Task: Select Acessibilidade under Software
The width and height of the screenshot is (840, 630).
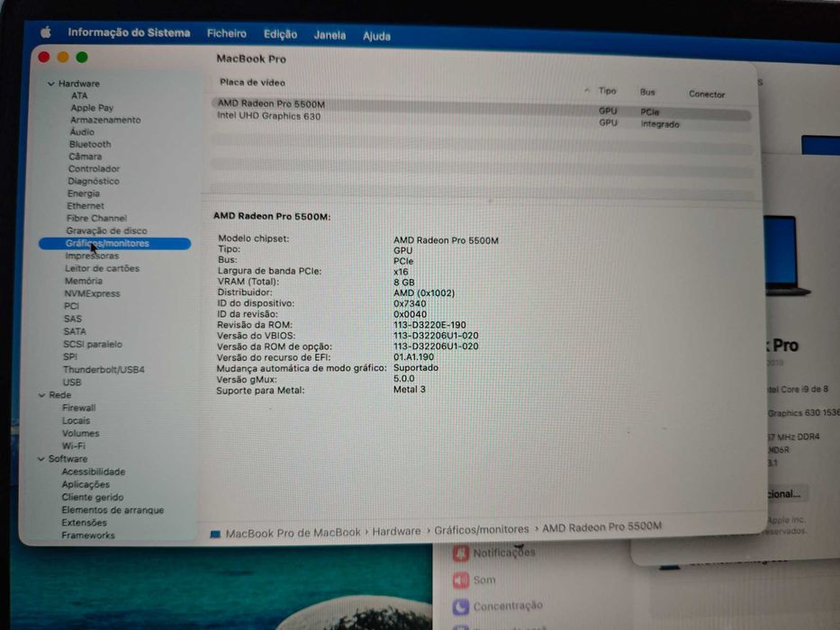Action: click(x=94, y=472)
